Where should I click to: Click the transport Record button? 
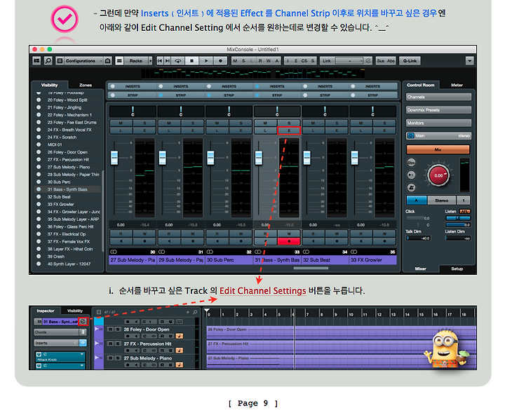(220, 60)
